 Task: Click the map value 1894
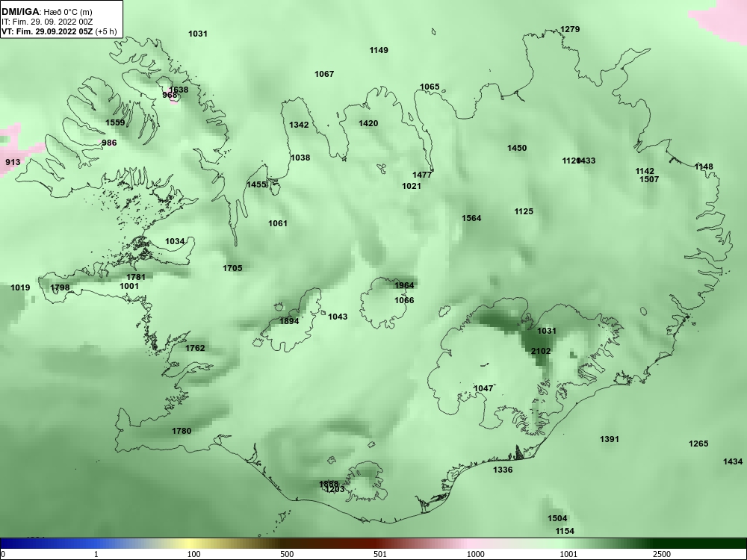(289, 321)
